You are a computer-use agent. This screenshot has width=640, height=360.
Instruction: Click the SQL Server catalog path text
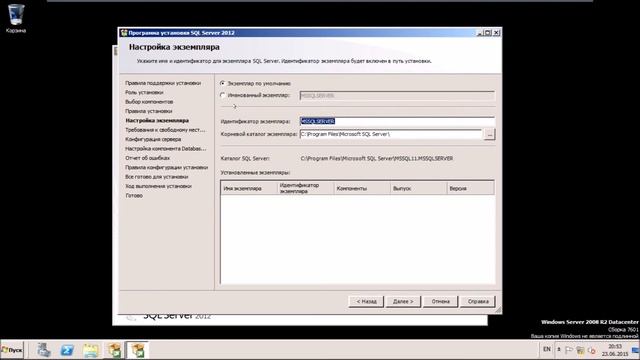tap(377, 158)
